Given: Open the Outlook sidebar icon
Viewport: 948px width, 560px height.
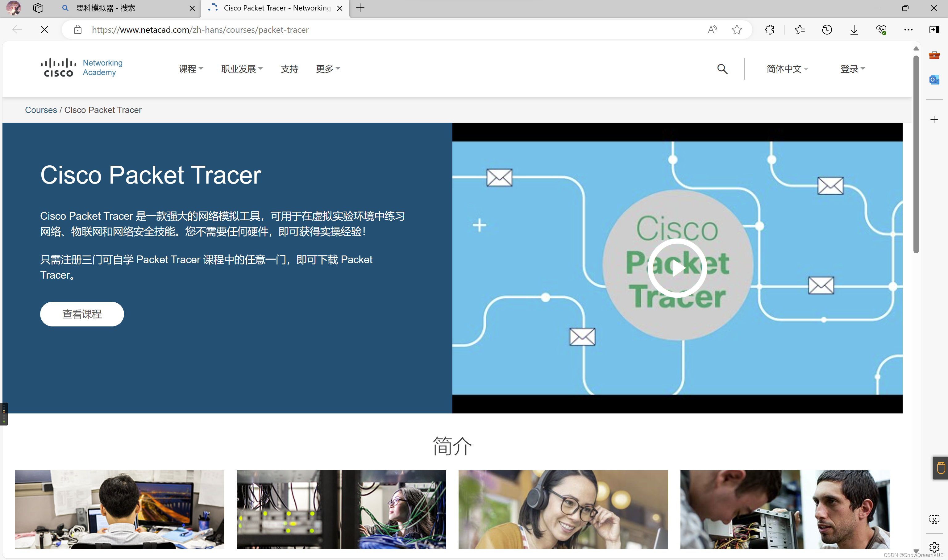Looking at the screenshot, I should click(x=934, y=80).
